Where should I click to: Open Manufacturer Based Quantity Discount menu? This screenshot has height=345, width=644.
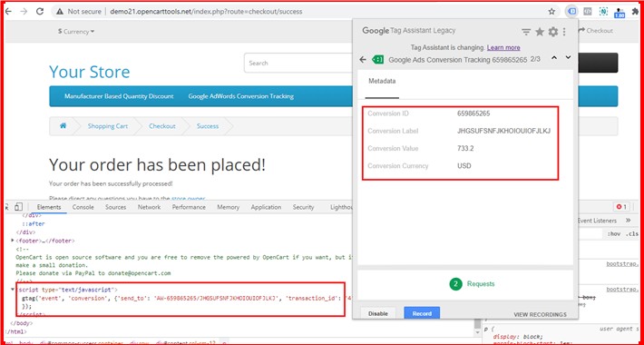[x=119, y=96]
